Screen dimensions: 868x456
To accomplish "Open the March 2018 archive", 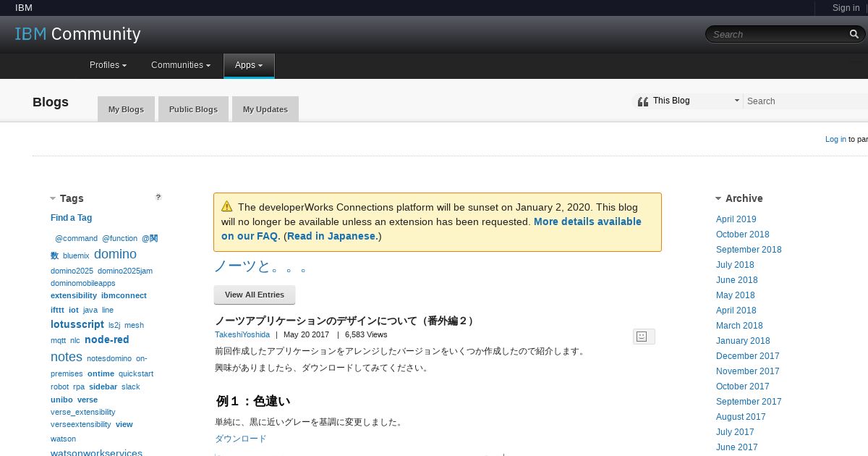I will 739,326.
